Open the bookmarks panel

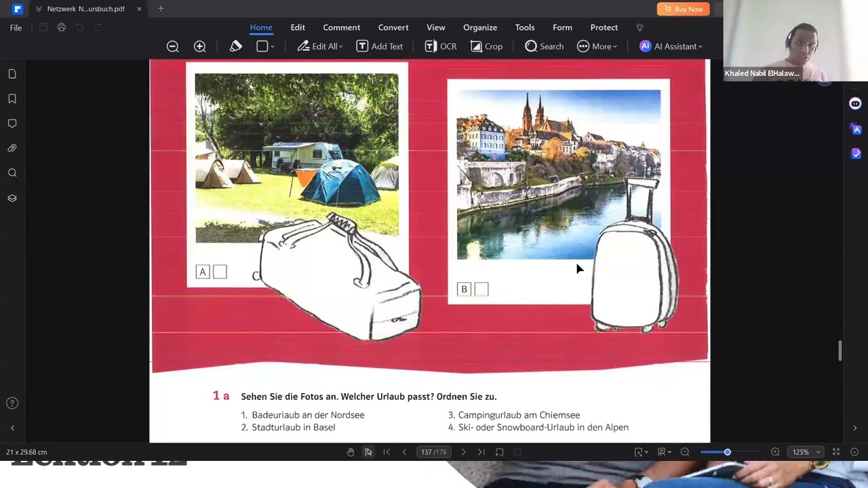coord(12,99)
